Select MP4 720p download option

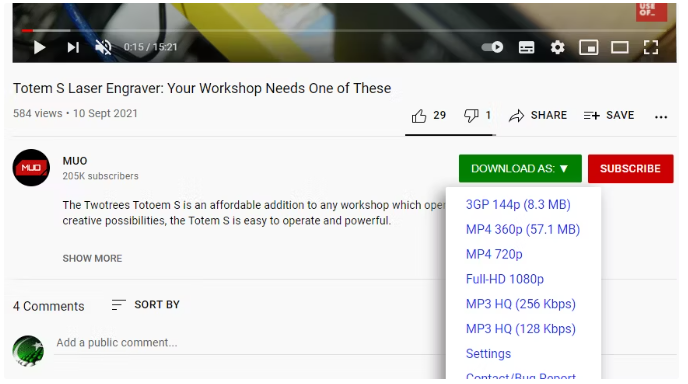pyautogui.click(x=494, y=255)
